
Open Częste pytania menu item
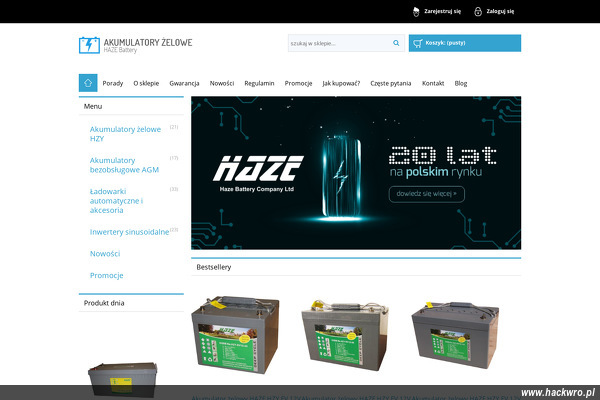pos(391,83)
